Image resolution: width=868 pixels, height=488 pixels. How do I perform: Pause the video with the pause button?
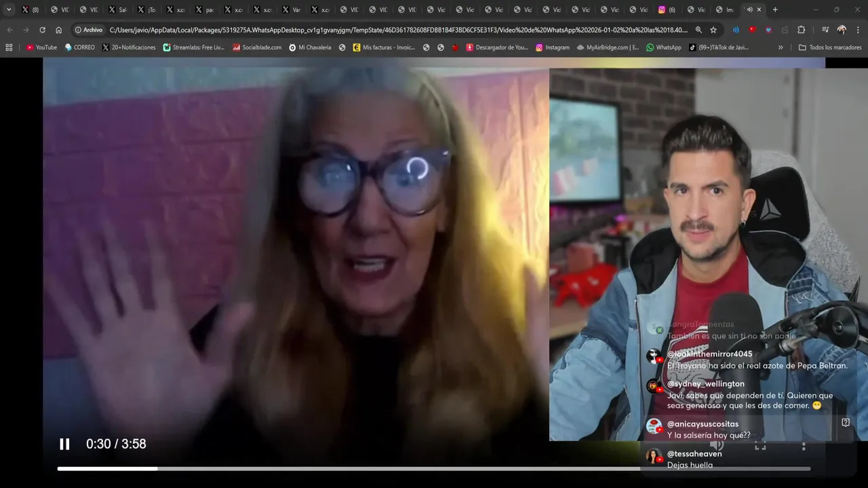point(64,444)
